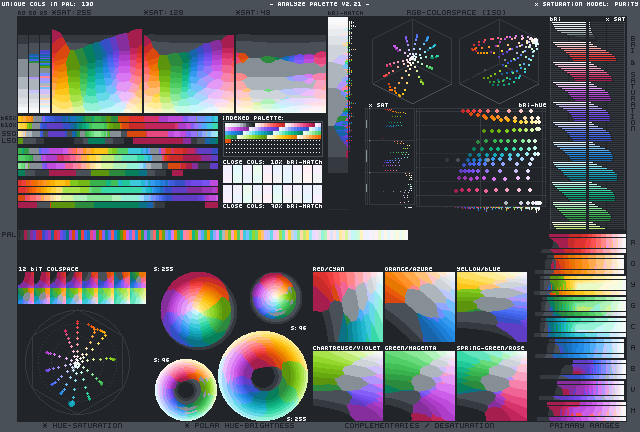
Task: Select the Green/Magenta gradient tile
Action: click(x=418, y=387)
